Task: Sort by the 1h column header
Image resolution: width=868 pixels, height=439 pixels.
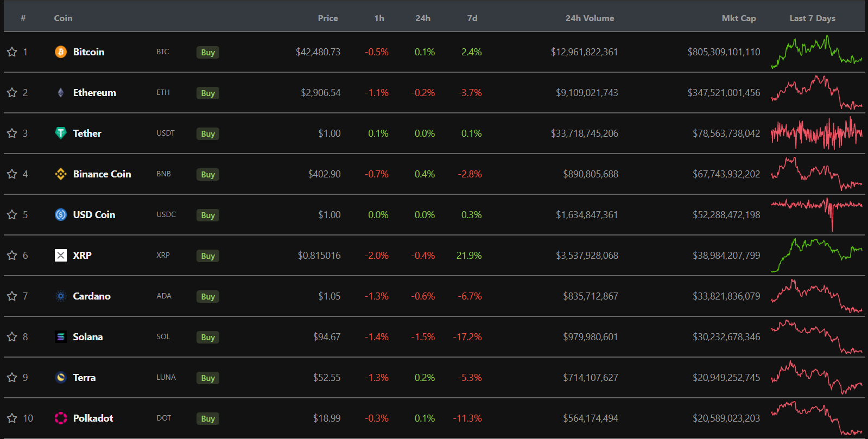Action: click(x=379, y=18)
